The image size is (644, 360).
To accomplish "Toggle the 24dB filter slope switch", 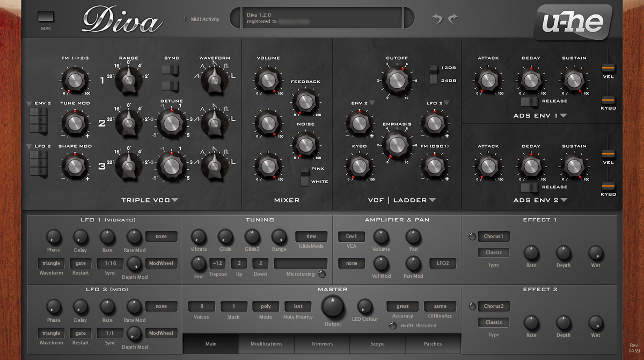I will pyautogui.click(x=434, y=80).
